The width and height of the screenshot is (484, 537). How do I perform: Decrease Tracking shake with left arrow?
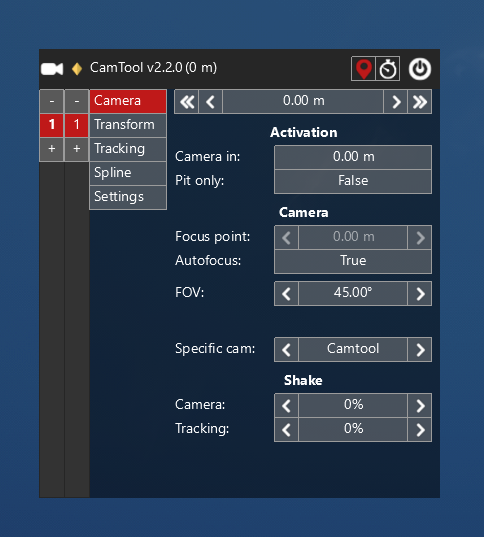[x=286, y=429]
